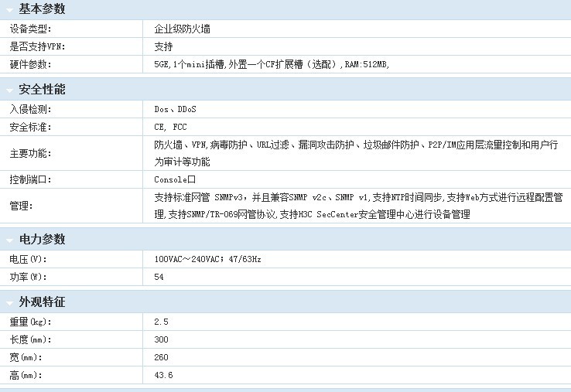Image resolution: width=571 pixels, height=392 pixels.
Task: Toggle the 电力参数 section arrow
Action: pos(9,240)
